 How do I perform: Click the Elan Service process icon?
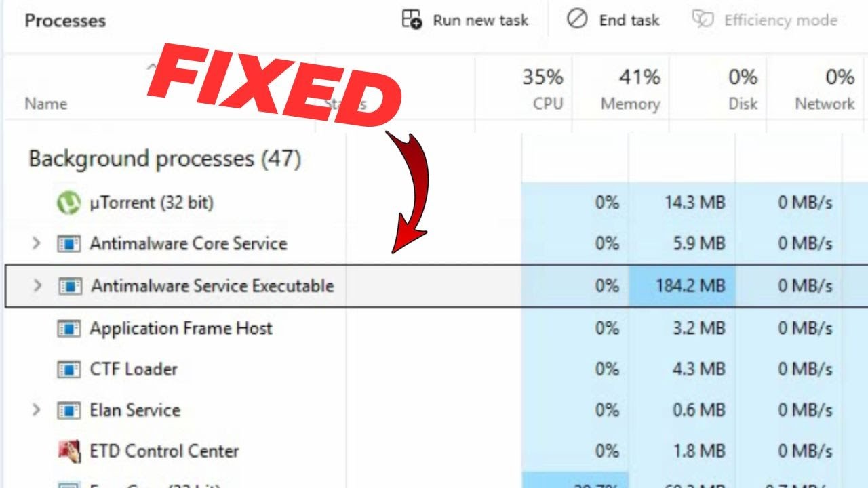[68, 411]
